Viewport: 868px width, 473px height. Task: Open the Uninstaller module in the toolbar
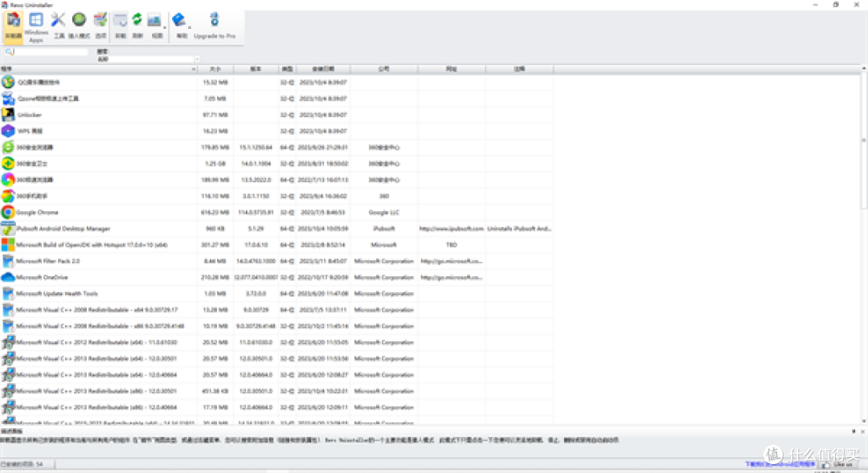pyautogui.click(x=14, y=26)
